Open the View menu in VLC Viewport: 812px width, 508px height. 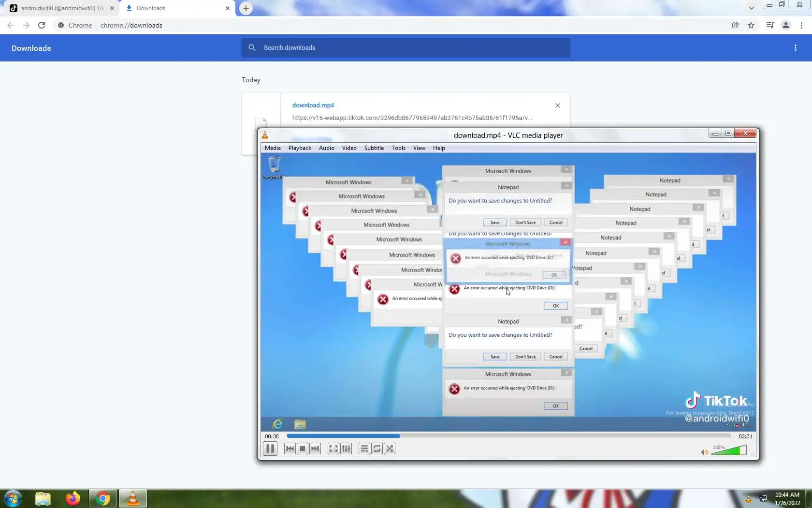419,148
